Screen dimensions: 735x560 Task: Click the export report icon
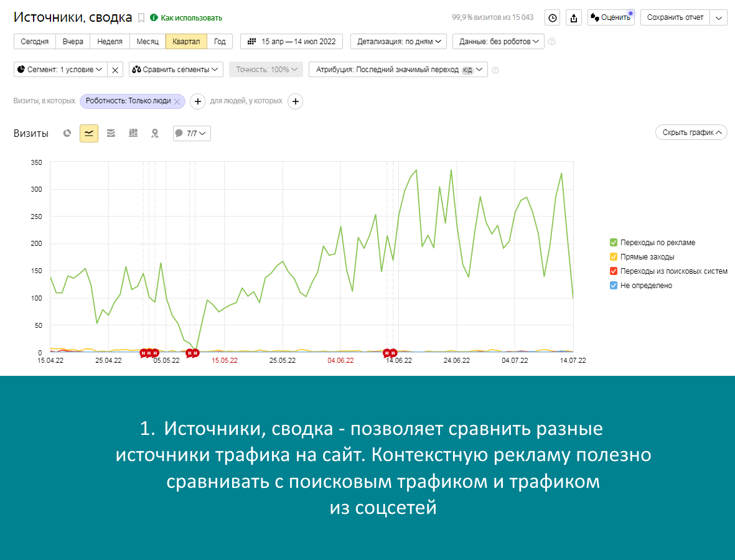pos(573,17)
